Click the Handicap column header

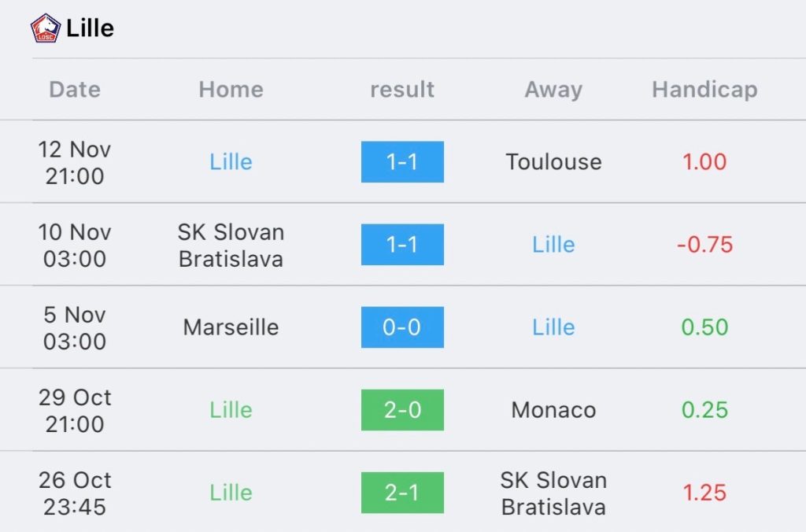coord(704,90)
